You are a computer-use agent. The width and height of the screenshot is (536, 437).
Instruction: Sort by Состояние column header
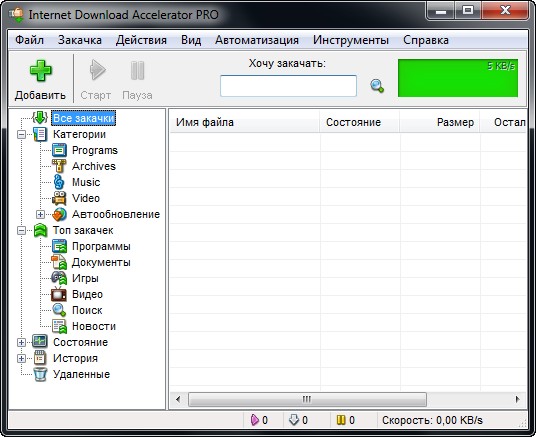point(359,122)
